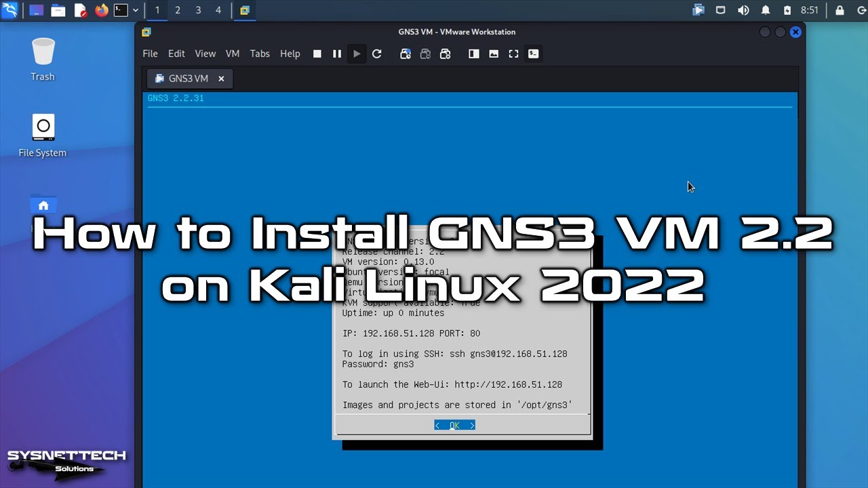868x488 pixels.
Task: Open the notifications bell in the panel
Action: coord(766,10)
